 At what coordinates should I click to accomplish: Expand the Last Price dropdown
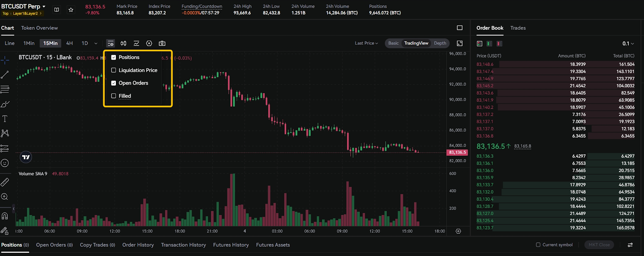[366, 43]
